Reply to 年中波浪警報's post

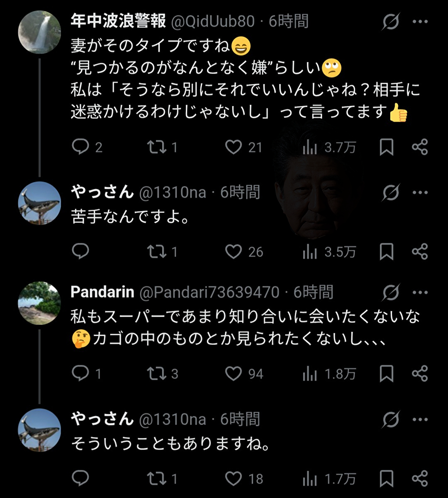(x=81, y=147)
